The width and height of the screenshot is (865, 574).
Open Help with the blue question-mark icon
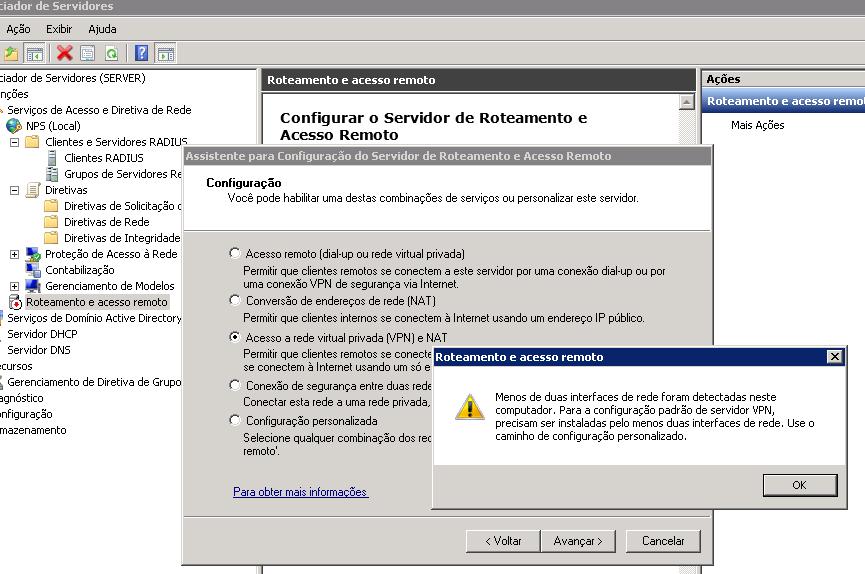[x=141, y=53]
